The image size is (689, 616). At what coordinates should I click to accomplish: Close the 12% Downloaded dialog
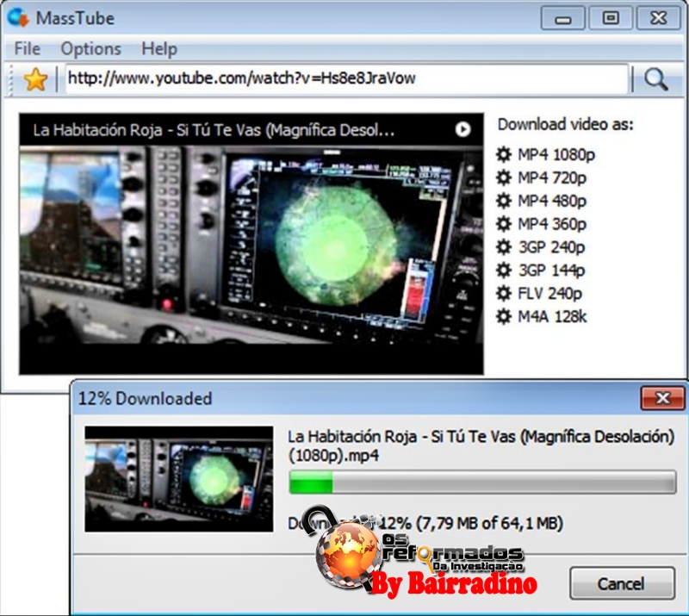[x=662, y=398]
